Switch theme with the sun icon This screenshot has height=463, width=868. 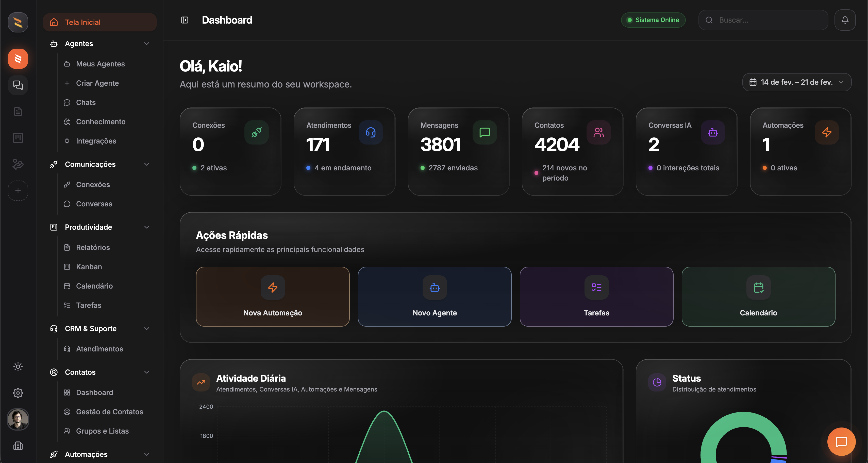(x=18, y=366)
